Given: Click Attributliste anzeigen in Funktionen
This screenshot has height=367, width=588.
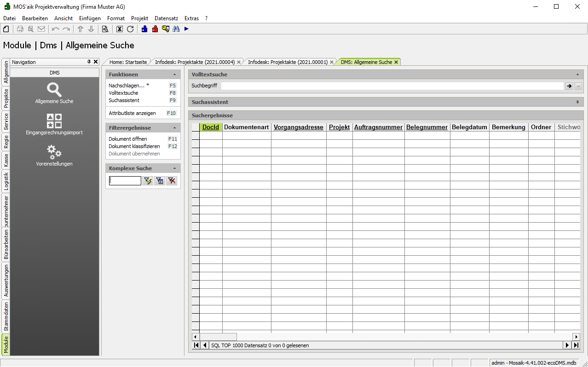Looking at the screenshot, I should point(132,113).
